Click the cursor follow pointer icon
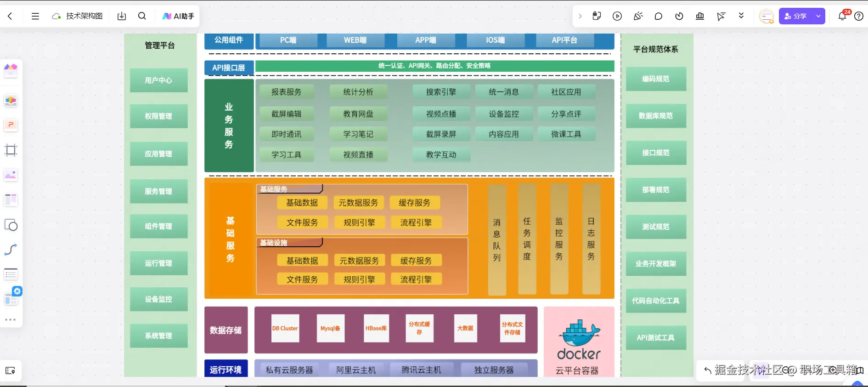868x387 pixels. 721,16
